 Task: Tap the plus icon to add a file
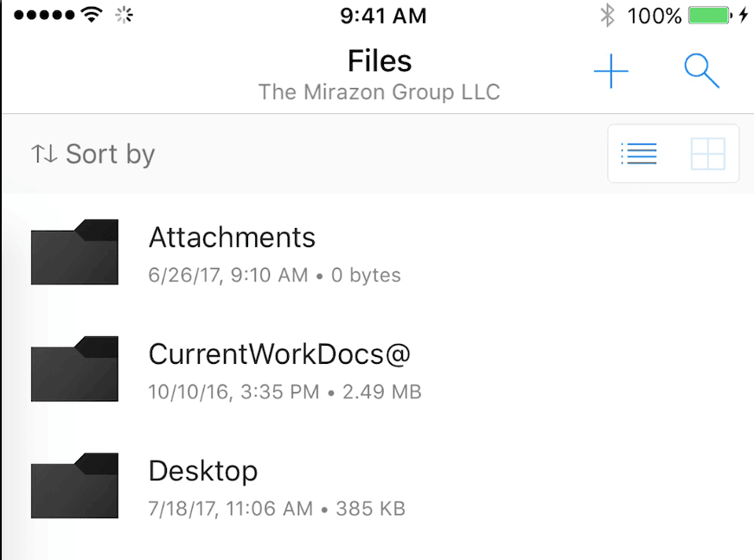pyautogui.click(x=610, y=71)
